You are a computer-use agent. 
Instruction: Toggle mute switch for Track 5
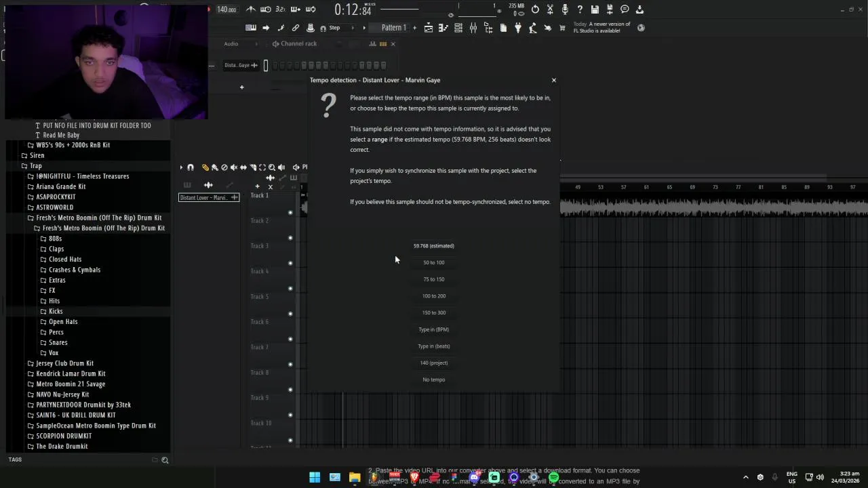tap(290, 313)
